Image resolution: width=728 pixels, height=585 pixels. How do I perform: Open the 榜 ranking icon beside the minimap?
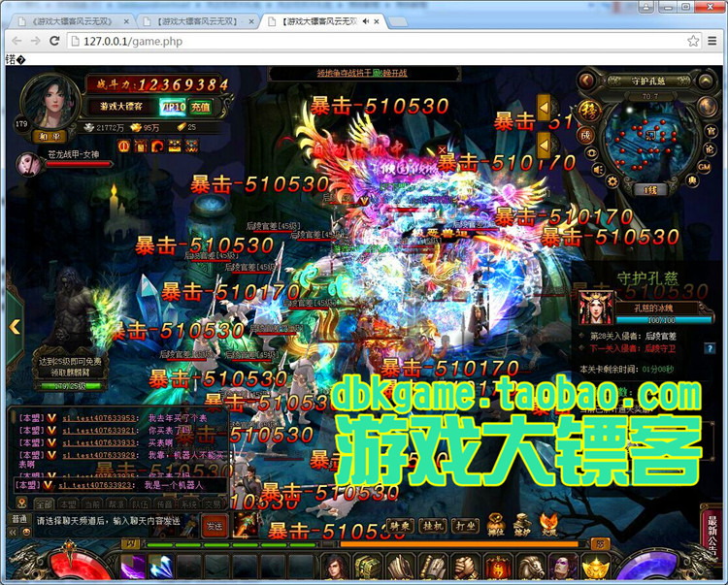click(588, 112)
